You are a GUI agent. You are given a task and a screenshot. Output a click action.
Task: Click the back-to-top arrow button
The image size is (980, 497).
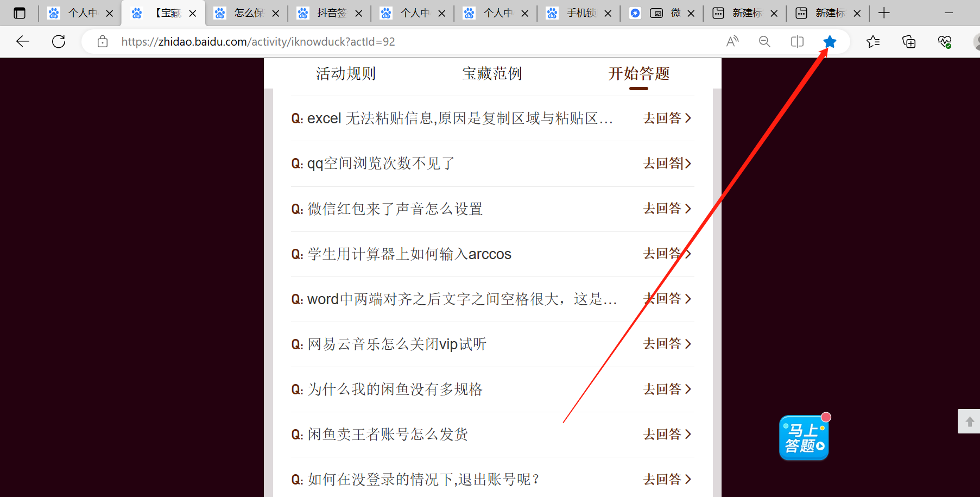[x=969, y=421]
